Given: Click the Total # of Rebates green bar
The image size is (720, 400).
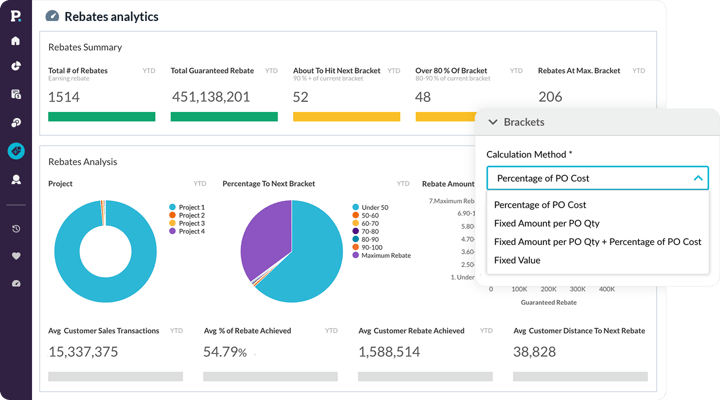Looking at the screenshot, I should click(x=101, y=117).
